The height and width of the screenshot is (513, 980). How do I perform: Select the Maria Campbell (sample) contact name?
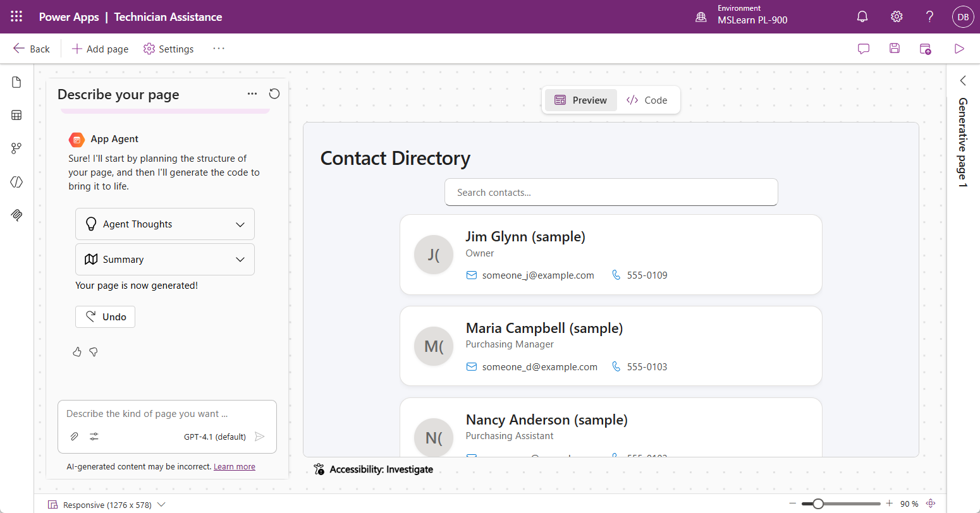544,329
